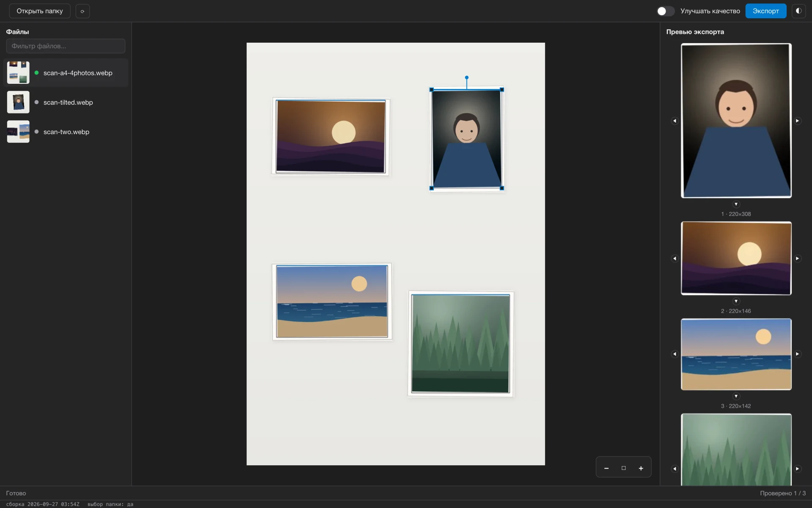Image resolution: width=812 pixels, height=508 pixels.
Task: Click the '2 · 220×146' size label
Action: (x=736, y=311)
